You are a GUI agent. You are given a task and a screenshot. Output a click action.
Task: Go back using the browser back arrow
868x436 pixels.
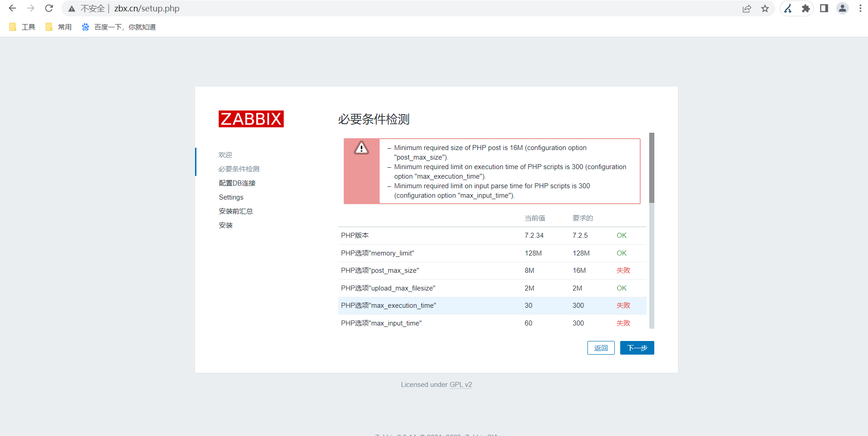pos(13,8)
